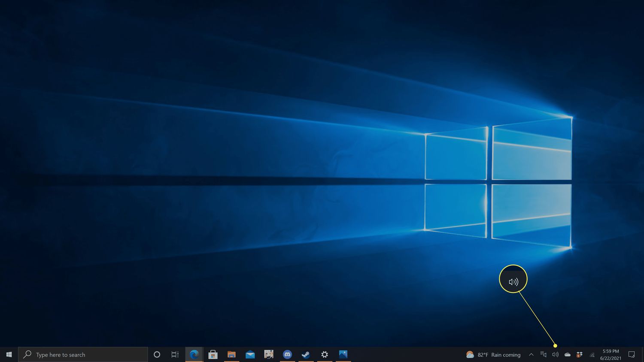Open the Action Center notifications
The image size is (644, 362).
632,355
